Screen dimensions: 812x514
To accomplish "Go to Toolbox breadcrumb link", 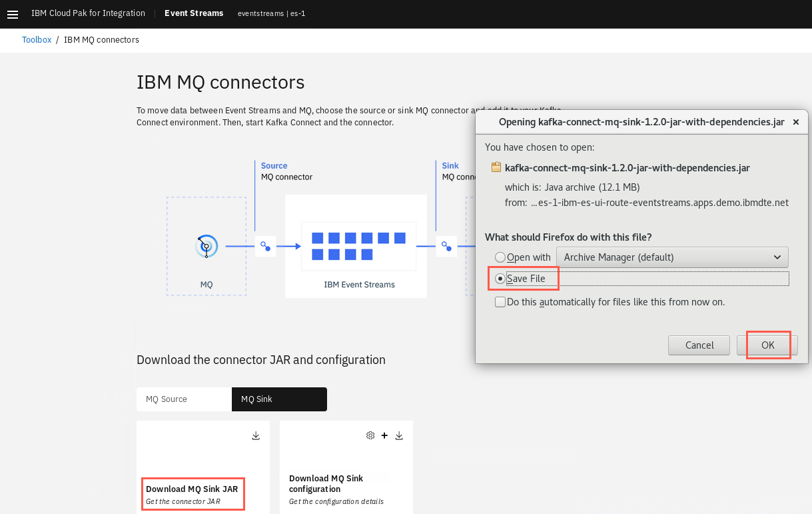I will tap(37, 40).
